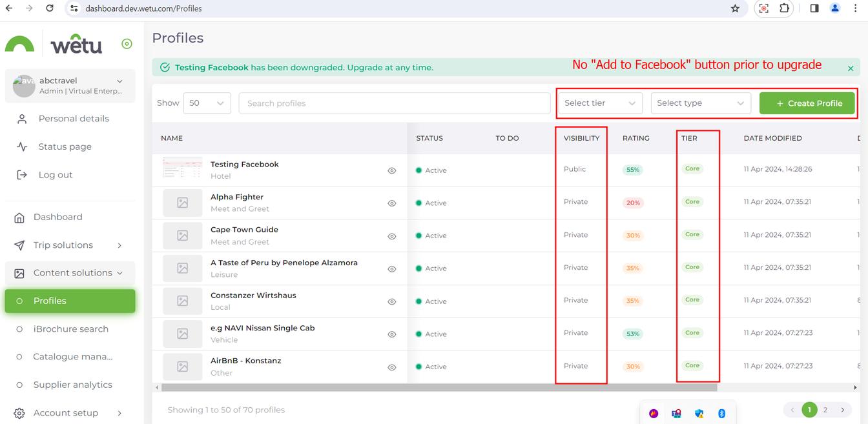Click the green target icon beside Wetu logo
The image size is (868, 424).
tap(127, 44)
